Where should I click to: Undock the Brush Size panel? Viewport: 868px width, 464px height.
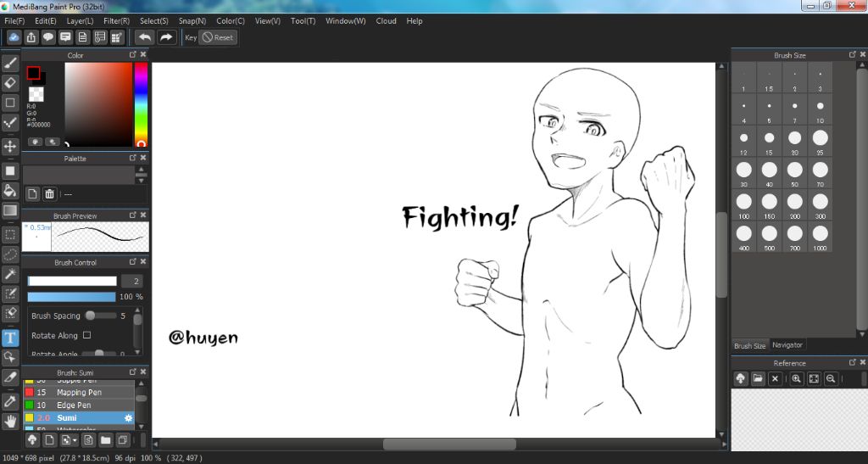[853, 54]
